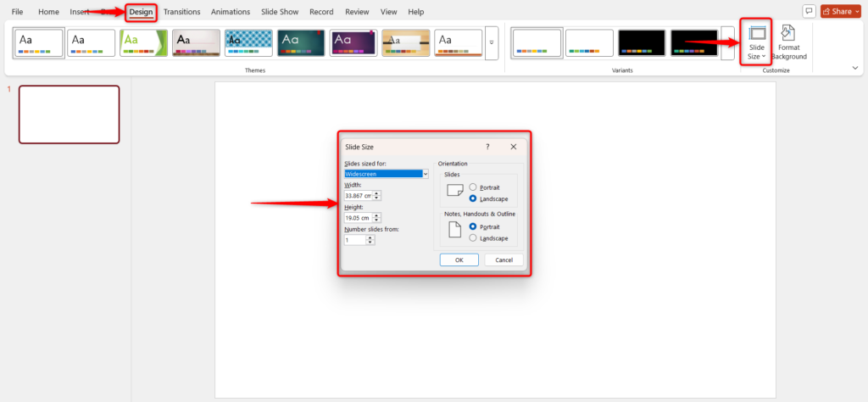The width and height of the screenshot is (868, 402).
Task: Apply the second white theme thumbnail
Action: (92, 43)
